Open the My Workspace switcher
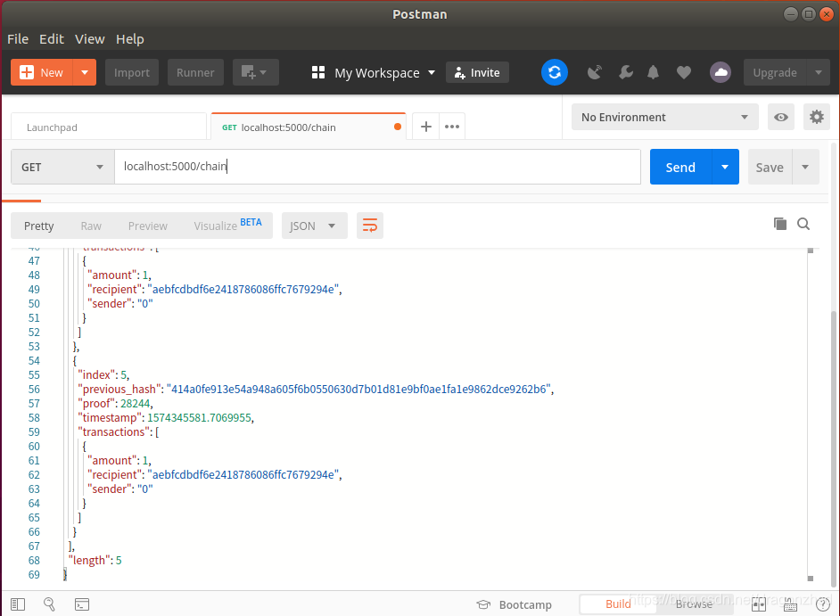 (374, 72)
